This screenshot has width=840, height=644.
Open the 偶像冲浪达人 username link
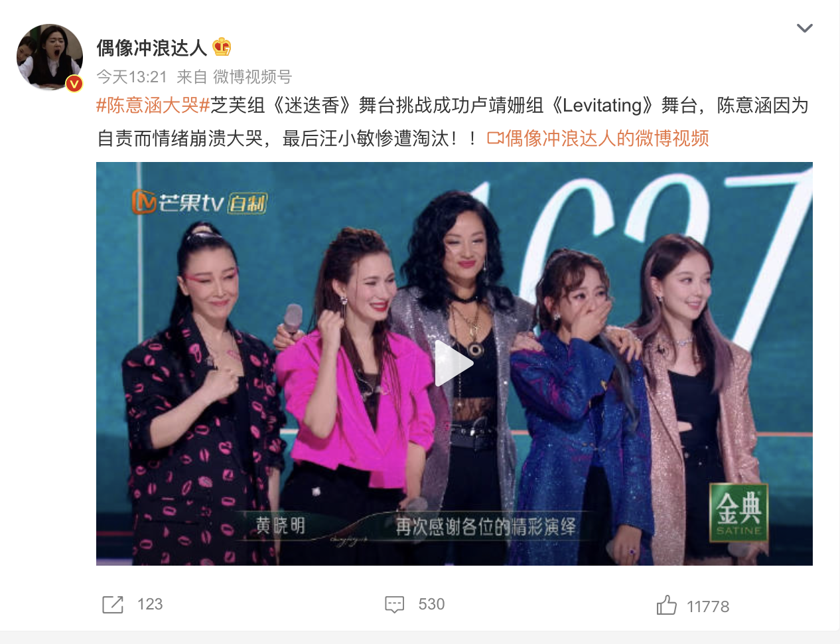point(151,47)
